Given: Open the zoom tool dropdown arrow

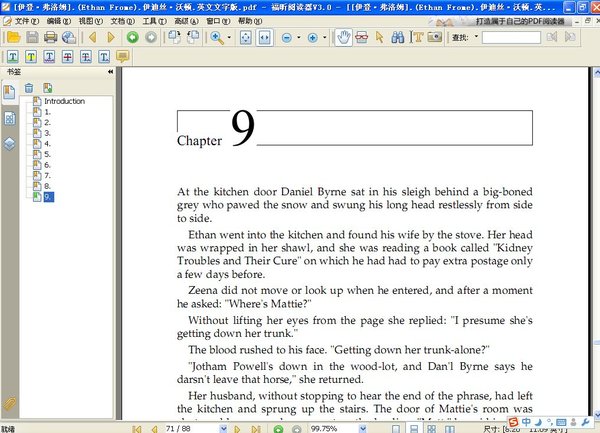Looking at the screenshot, I should click(x=229, y=37).
